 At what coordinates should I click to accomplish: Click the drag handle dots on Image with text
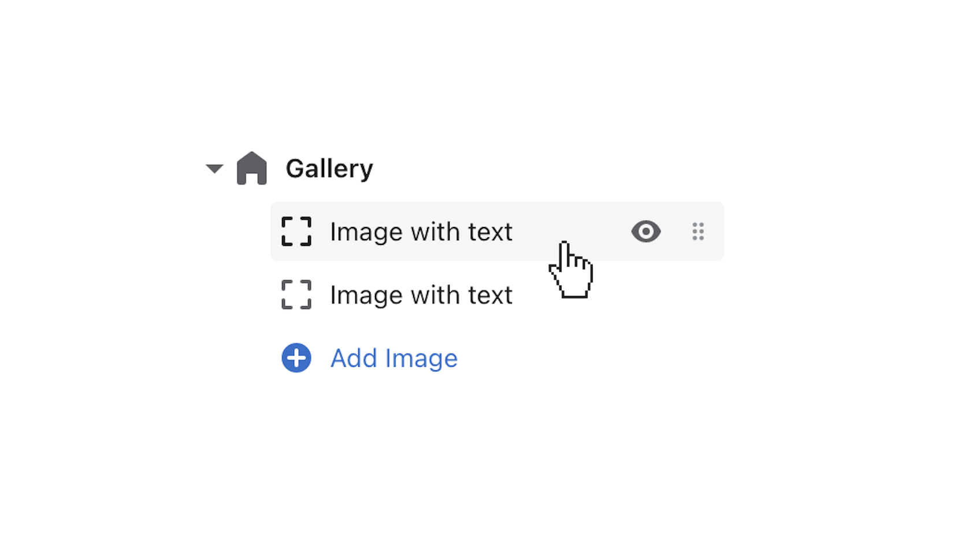tap(697, 232)
